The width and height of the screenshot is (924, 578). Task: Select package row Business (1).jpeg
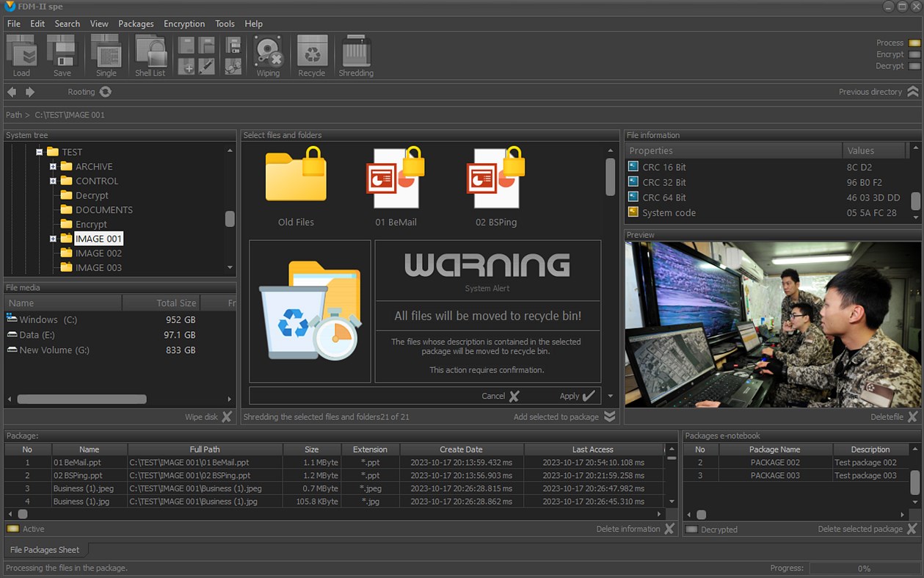(334, 488)
